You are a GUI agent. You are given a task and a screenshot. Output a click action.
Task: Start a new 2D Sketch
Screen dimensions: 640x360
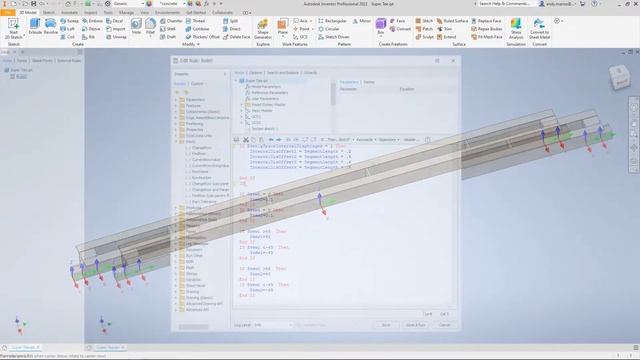(x=13, y=28)
